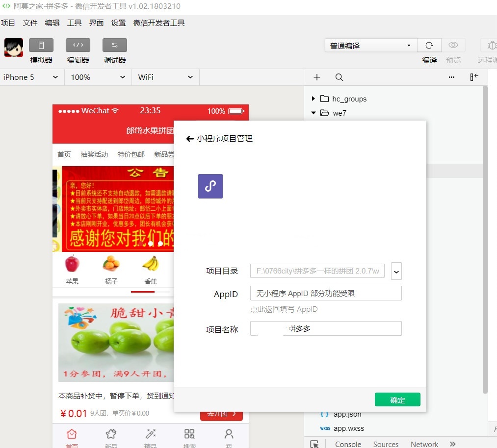Click the search icon in file panel
The width and height of the screenshot is (497, 448).
pos(339,77)
